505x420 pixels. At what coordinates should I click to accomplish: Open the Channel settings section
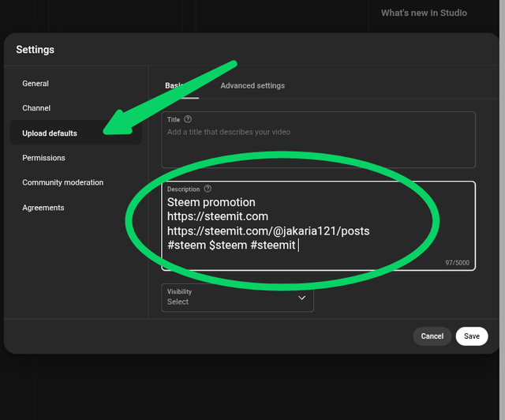pos(36,108)
